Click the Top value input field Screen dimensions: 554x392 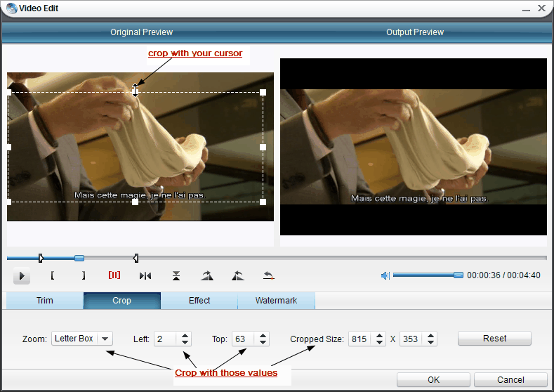point(243,339)
